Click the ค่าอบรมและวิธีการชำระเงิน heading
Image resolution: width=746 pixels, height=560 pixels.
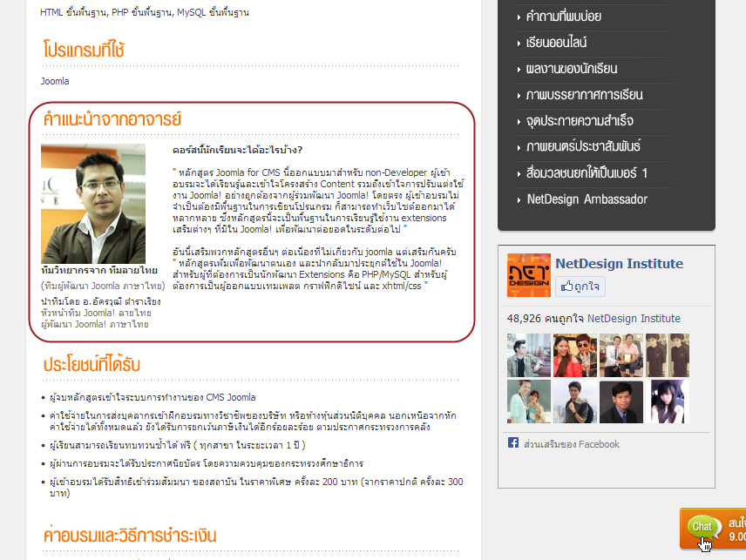129,536
